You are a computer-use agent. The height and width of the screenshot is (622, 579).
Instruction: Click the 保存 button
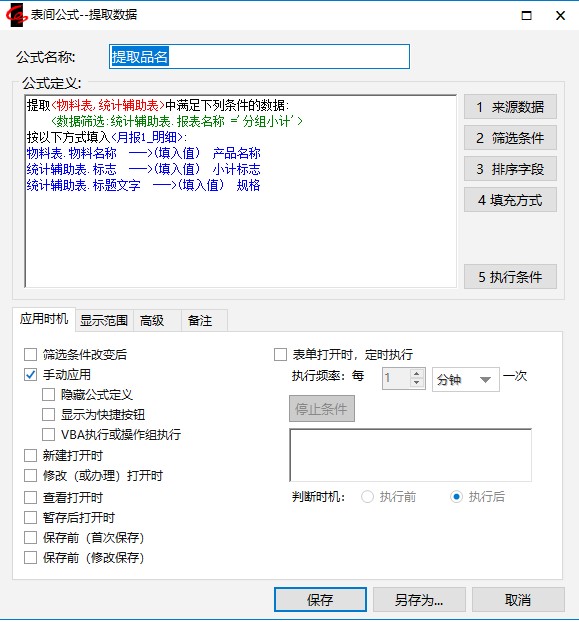tap(320, 599)
